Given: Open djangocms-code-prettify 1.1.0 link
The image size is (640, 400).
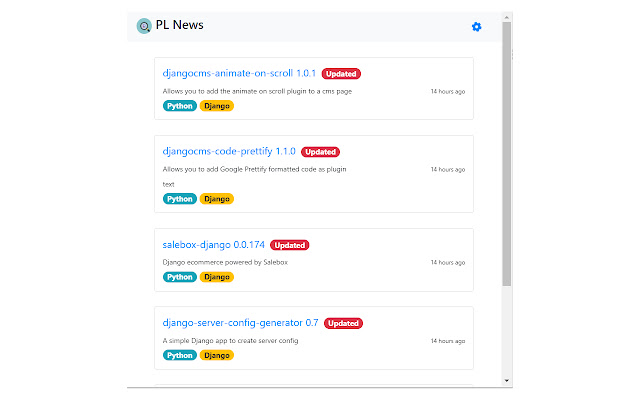Looking at the screenshot, I should pyautogui.click(x=229, y=151).
